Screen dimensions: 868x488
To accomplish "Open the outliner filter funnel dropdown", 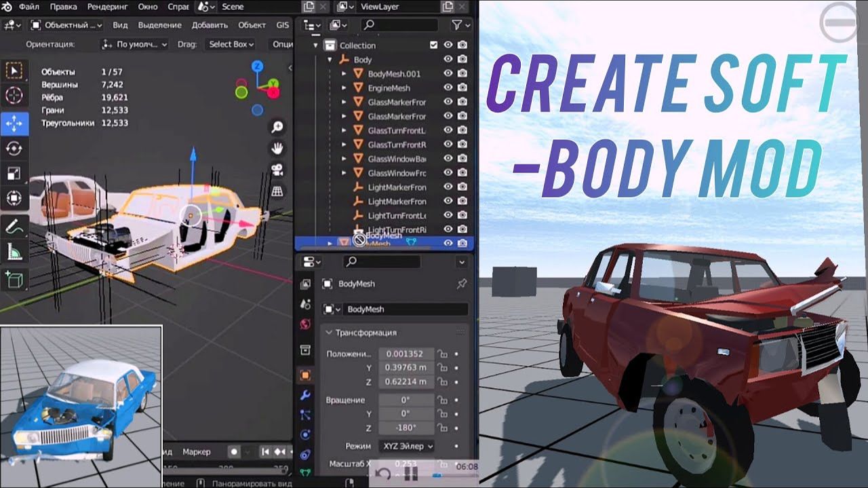I will [460, 25].
